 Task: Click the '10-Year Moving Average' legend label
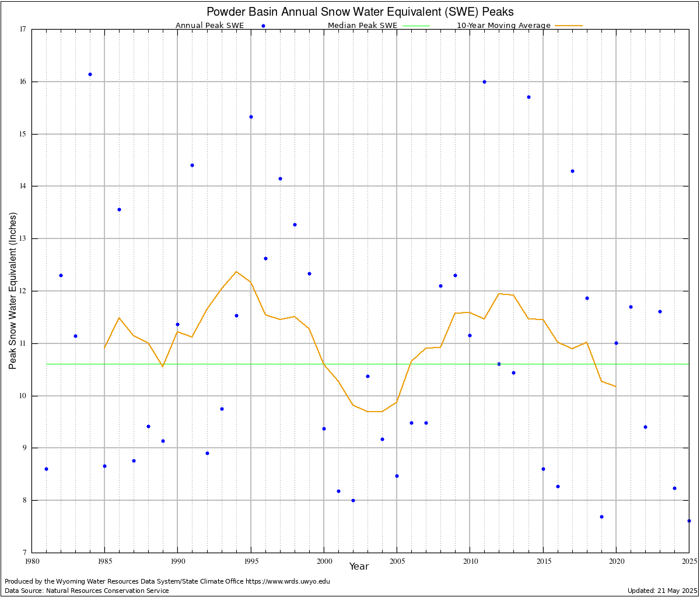point(503,26)
